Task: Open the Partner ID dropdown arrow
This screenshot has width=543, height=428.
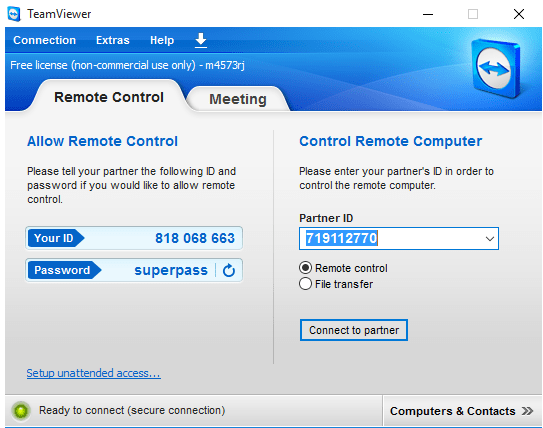Action: tap(490, 239)
